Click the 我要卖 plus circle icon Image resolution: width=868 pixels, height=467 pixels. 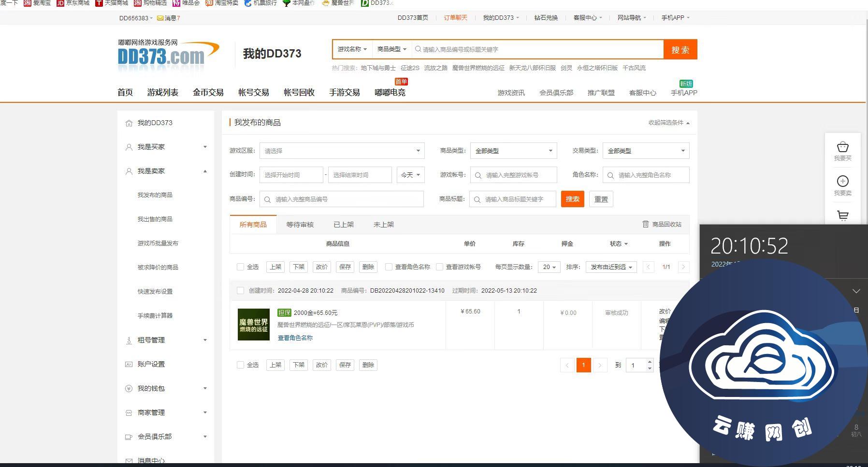click(842, 181)
